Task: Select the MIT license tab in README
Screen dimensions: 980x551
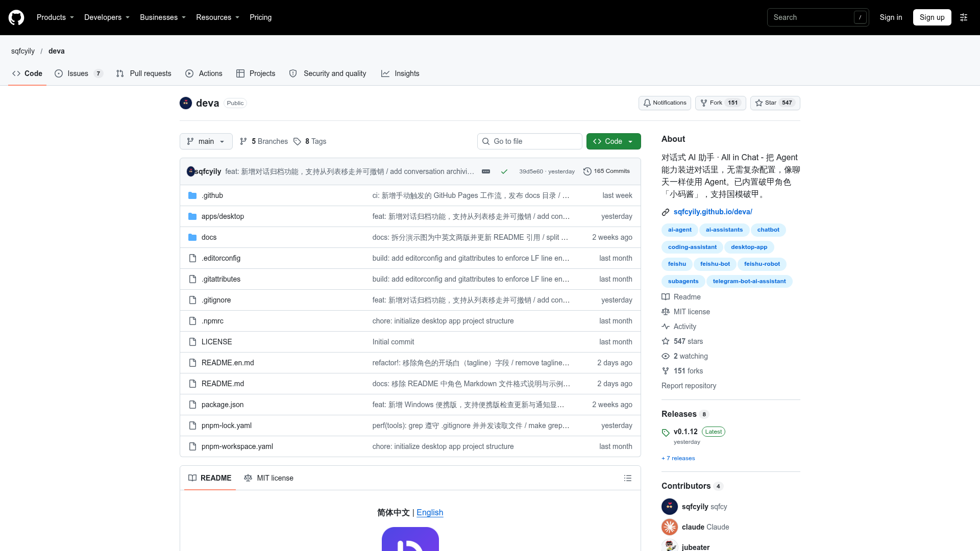Action: (x=269, y=478)
